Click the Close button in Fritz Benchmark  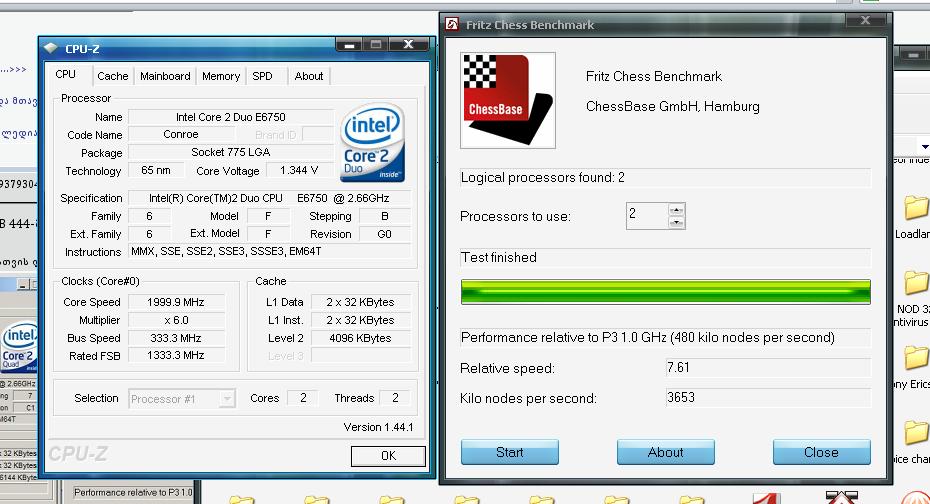pos(821,452)
